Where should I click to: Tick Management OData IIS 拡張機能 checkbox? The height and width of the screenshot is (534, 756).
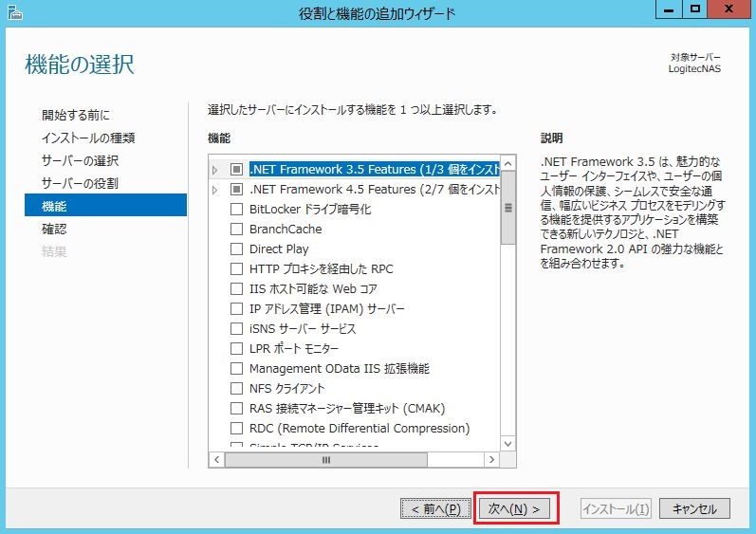236,369
